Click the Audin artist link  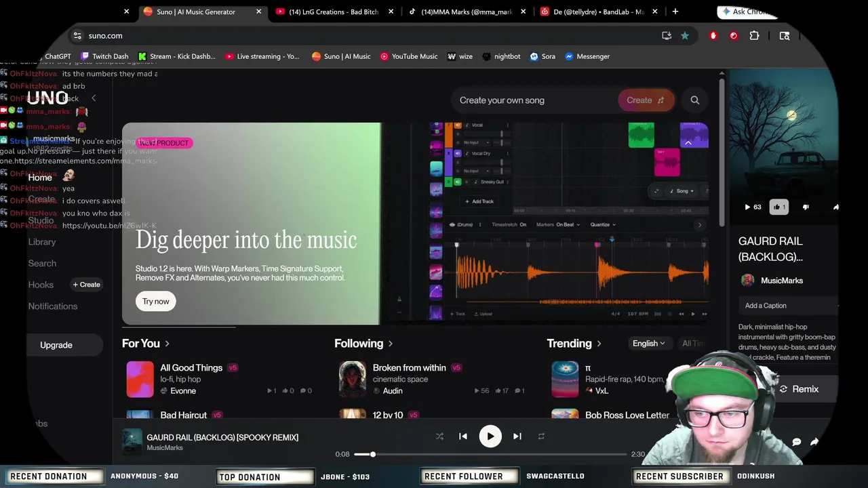point(393,391)
